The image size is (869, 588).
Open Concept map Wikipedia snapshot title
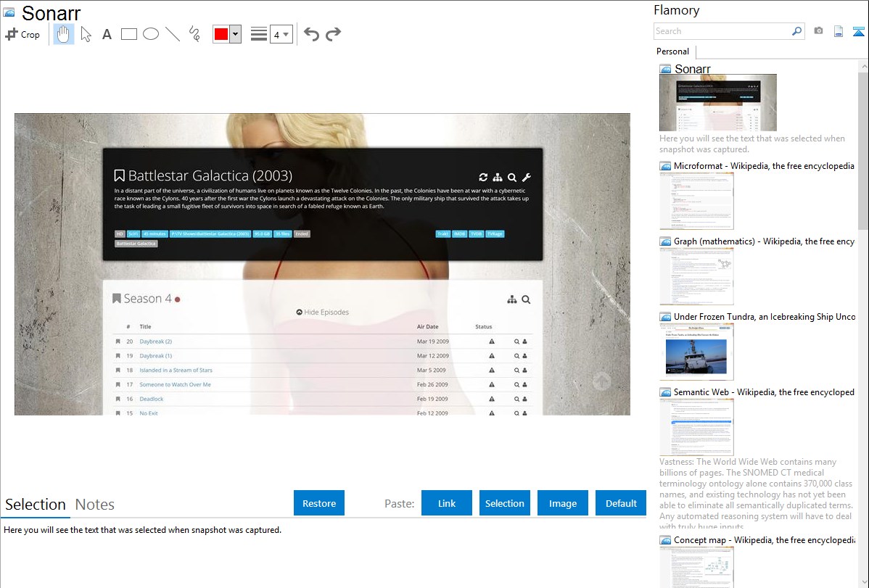click(764, 539)
